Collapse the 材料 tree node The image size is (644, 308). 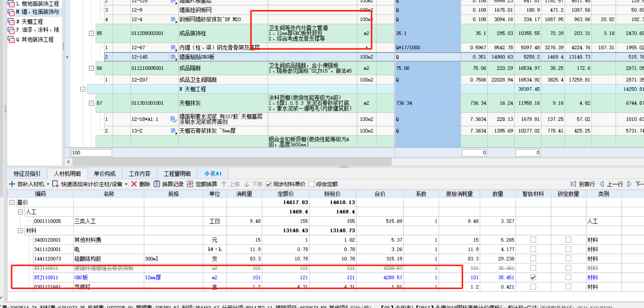[x=20, y=230]
